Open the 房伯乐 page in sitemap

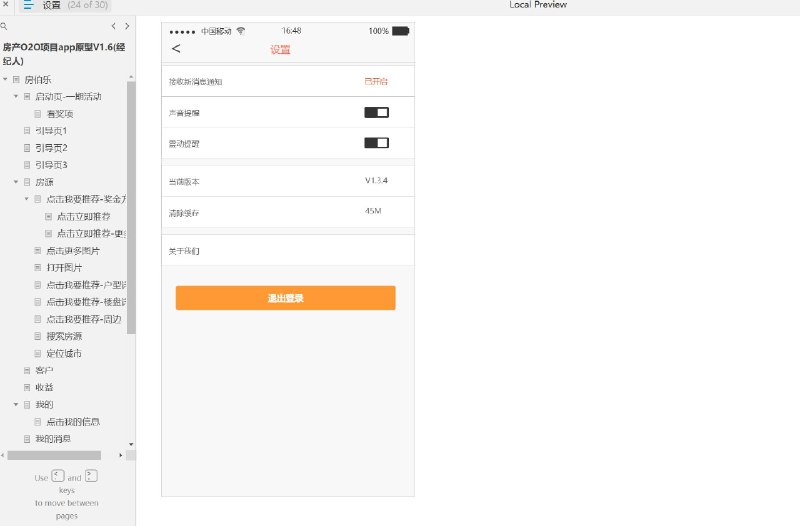pyautogui.click(x=38, y=80)
